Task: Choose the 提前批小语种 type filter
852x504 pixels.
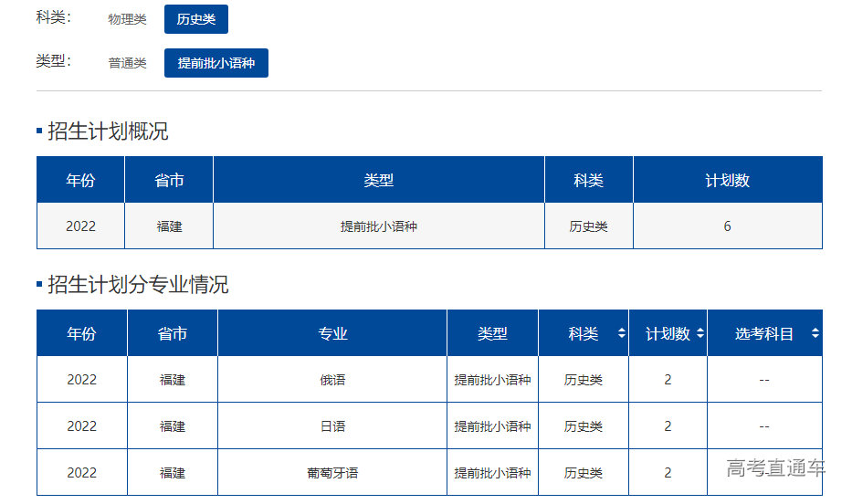Action: point(216,63)
